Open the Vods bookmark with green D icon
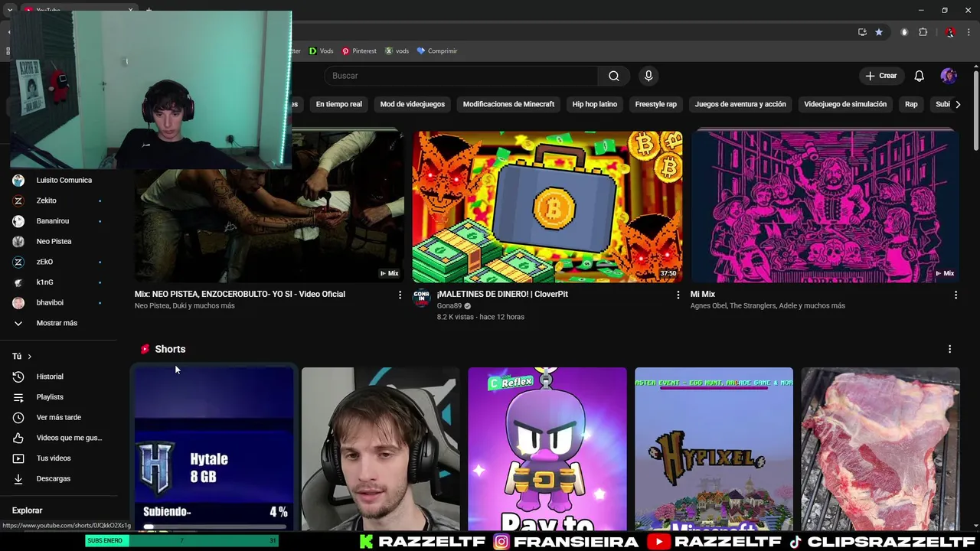The height and width of the screenshot is (551, 980). 321,51
